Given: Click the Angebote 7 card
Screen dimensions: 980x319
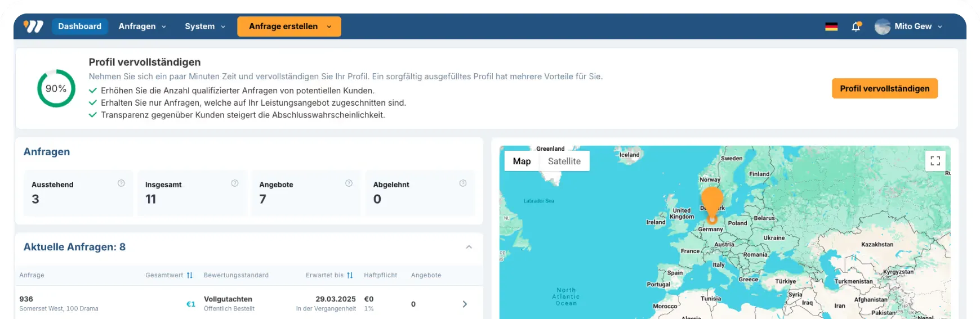Looking at the screenshot, I should click(x=306, y=192).
